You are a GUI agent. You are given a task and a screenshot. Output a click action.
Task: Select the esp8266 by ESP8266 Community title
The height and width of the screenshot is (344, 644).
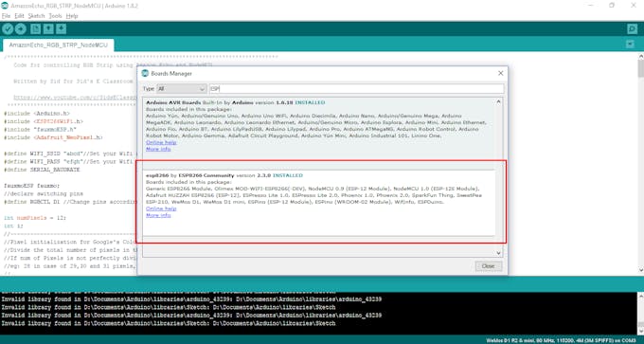click(x=190, y=175)
